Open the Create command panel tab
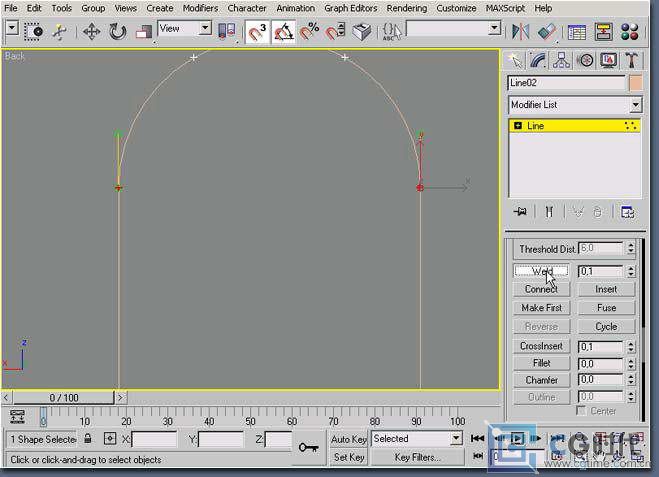 pyautogui.click(x=515, y=61)
